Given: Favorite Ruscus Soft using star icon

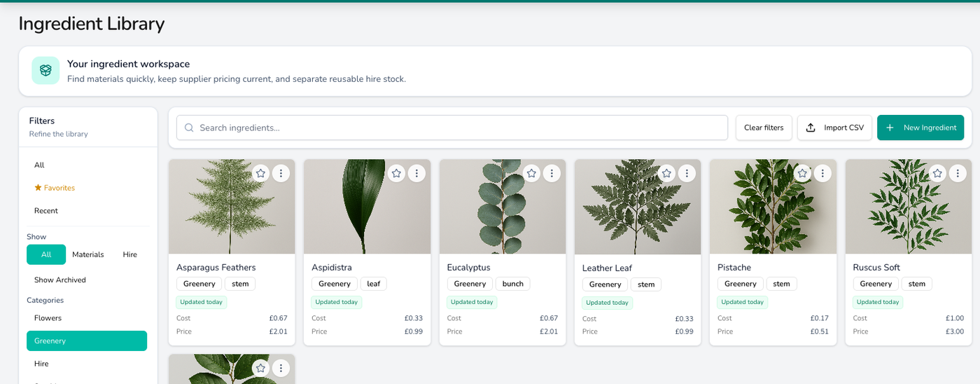Looking at the screenshot, I should (937, 173).
